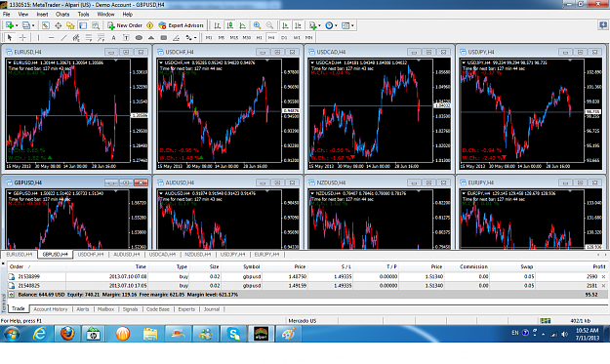Select the Fibonacci Retracement tool
This screenshot has height=364, width=610.
89,38
